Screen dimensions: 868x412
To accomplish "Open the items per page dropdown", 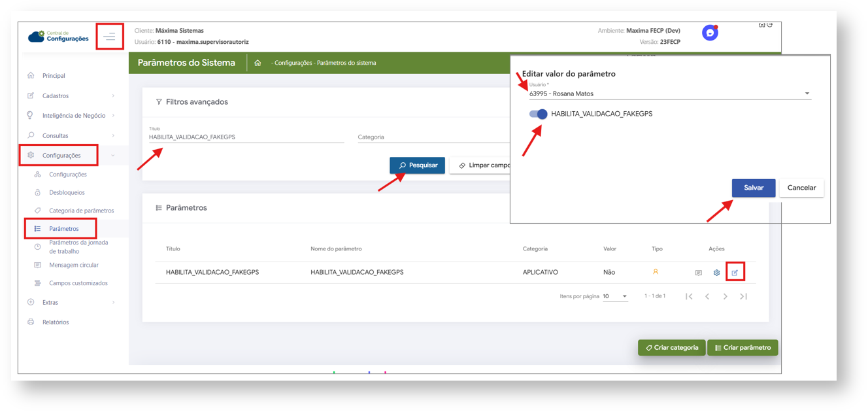I will 614,297.
